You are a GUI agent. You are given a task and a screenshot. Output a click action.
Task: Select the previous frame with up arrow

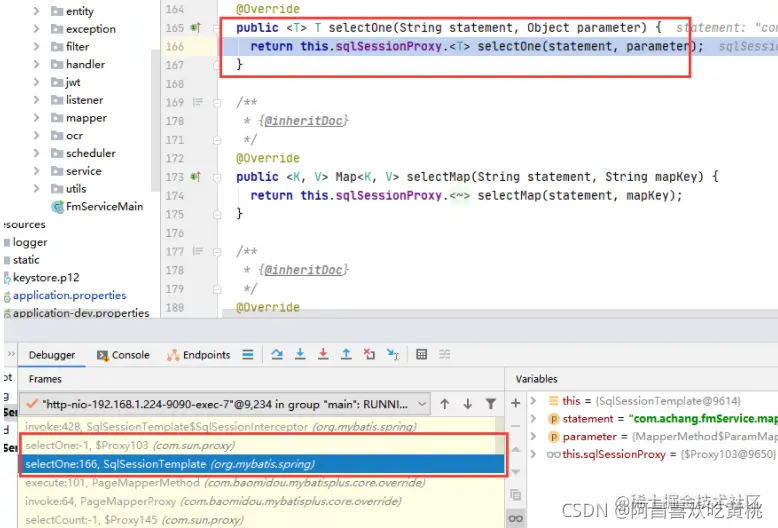tap(445, 404)
